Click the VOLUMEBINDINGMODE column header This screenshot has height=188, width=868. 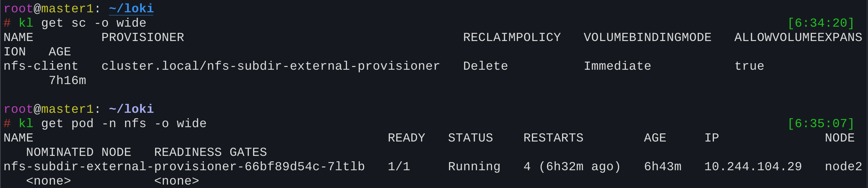[x=647, y=38]
